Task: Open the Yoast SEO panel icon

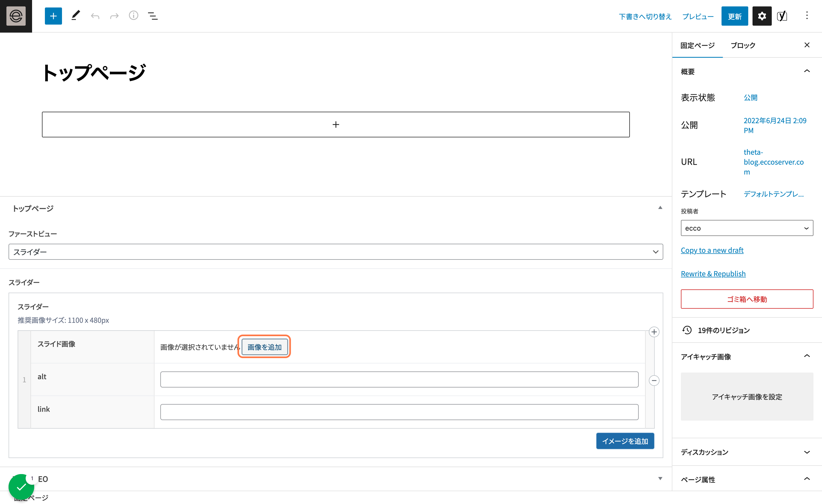Action: [x=782, y=16]
